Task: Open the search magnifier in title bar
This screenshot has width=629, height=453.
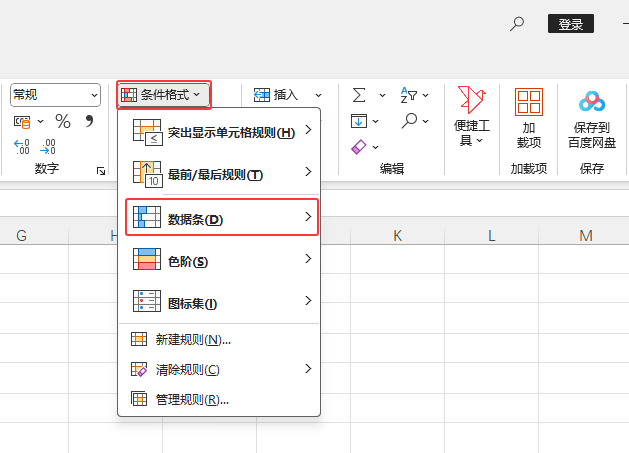Action: coord(517,24)
